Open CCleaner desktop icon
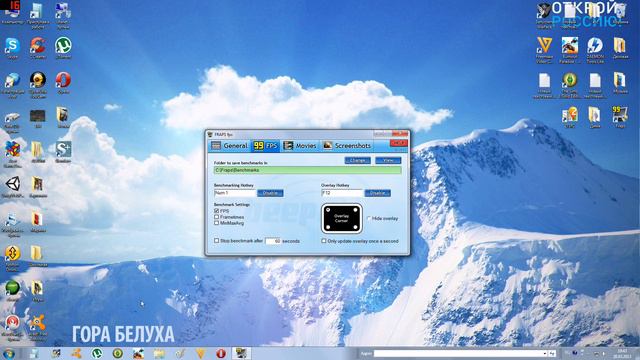 tap(38, 46)
